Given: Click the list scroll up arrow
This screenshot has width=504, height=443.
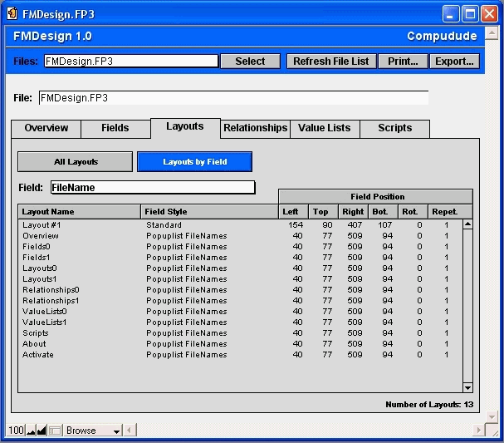Looking at the screenshot, I should (x=467, y=224).
